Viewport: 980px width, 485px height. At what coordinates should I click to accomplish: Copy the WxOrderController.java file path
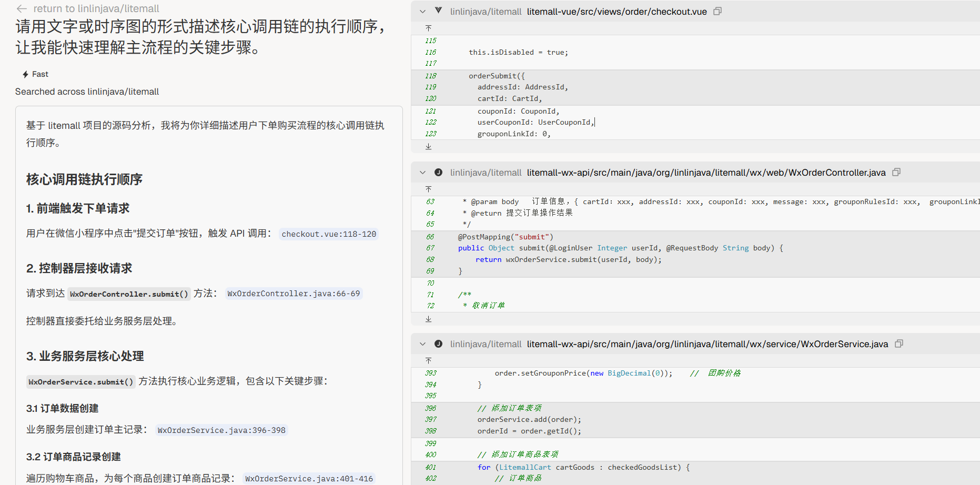click(896, 172)
